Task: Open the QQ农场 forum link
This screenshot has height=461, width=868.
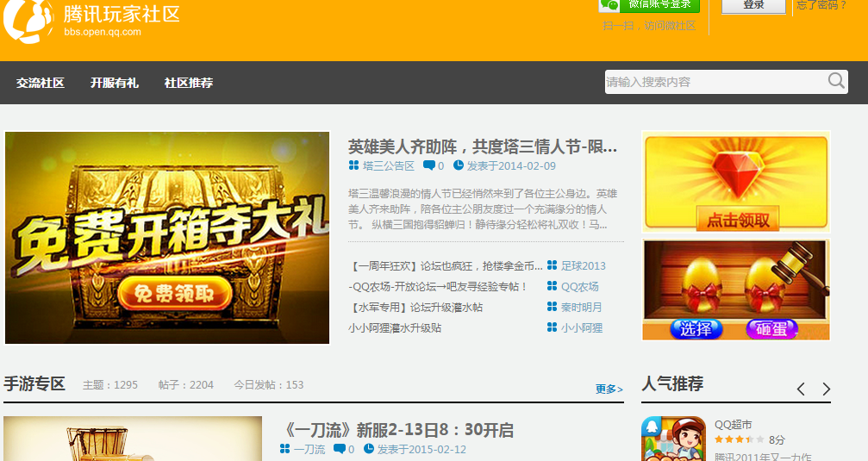Action: (x=579, y=287)
